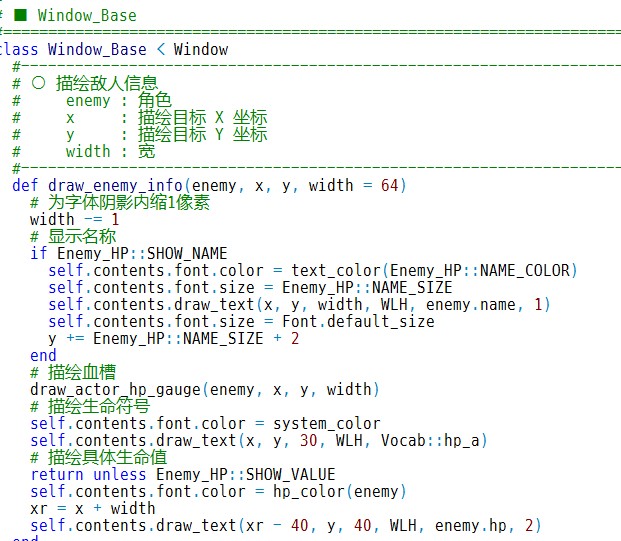
Task: Click the 'font.color = hp_color(enemy)' line
Action: (x=219, y=491)
